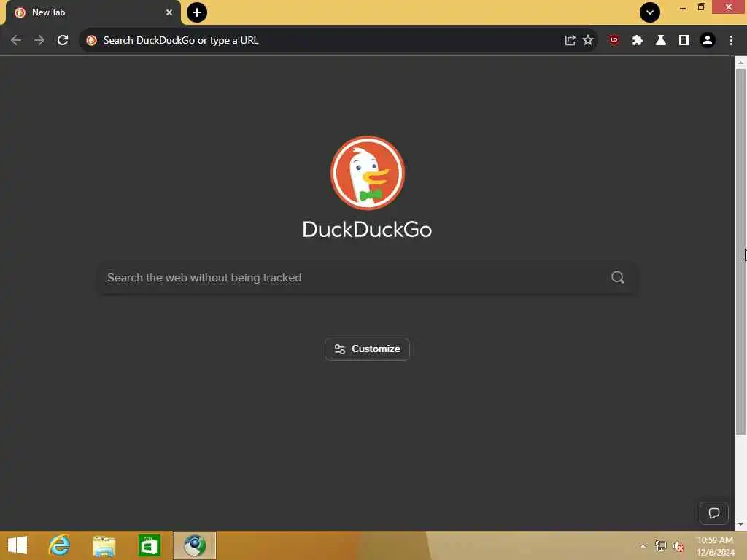Click the scrollbar up arrow
Image resolution: width=747 pixels, height=560 pixels.
[740, 63]
